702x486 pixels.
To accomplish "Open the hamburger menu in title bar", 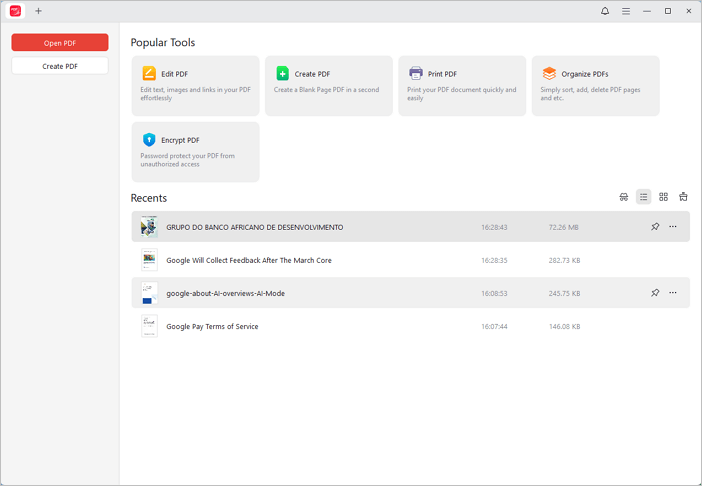I will 626,11.
